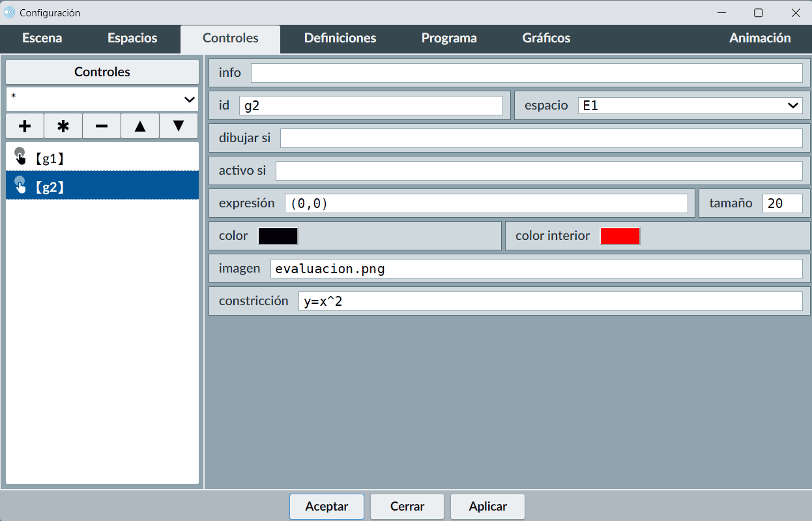Click the plus icon to add control
The height and width of the screenshot is (521, 812).
coord(25,126)
